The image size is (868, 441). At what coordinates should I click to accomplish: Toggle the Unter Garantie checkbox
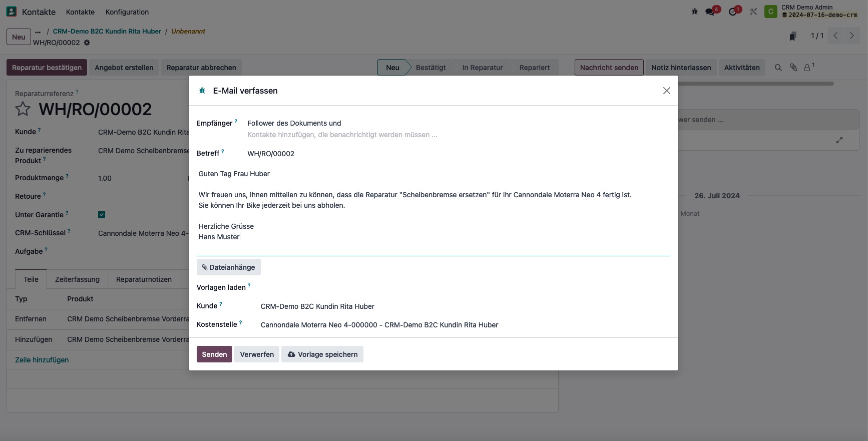tap(102, 215)
